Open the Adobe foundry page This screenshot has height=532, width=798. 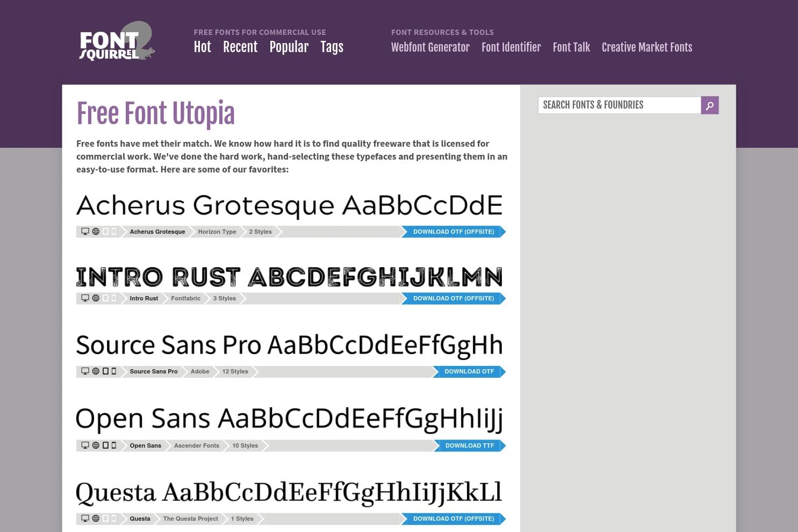199,371
